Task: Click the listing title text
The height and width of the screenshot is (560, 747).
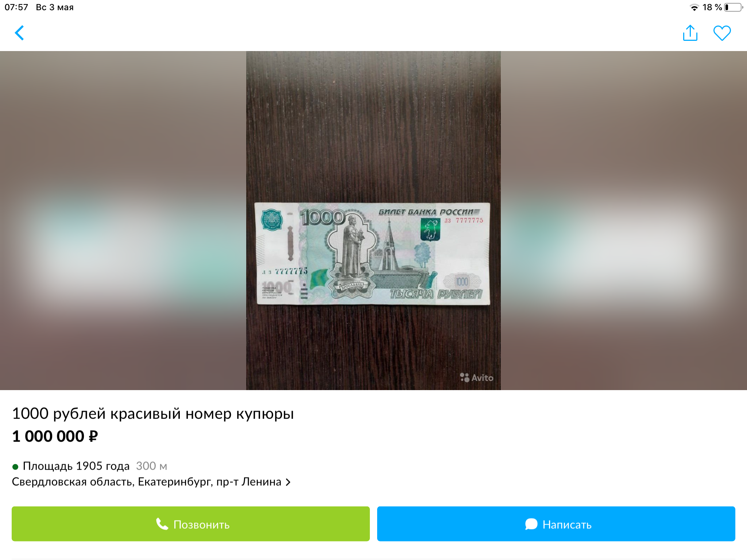Action: pos(153,414)
